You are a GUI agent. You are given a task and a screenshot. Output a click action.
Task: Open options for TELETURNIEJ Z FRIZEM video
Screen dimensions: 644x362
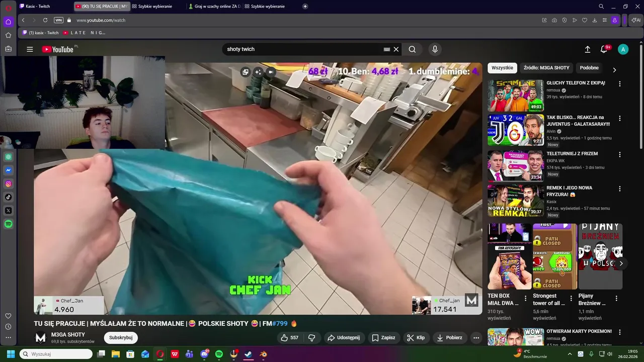pyautogui.click(x=620, y=155)
